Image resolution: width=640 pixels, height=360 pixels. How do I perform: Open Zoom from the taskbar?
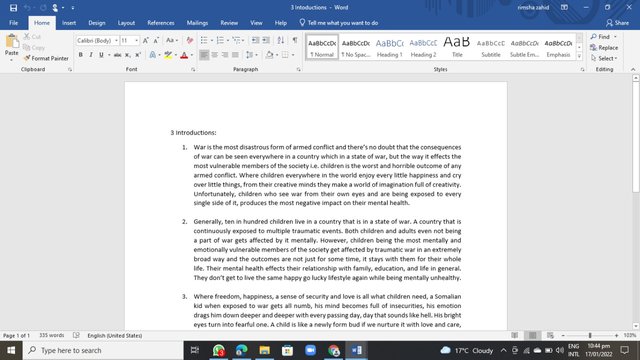[311, 350]
